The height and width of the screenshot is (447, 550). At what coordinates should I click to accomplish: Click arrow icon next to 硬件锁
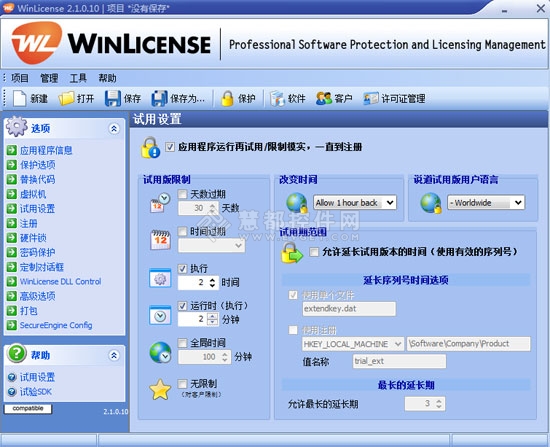coord(12,238)
